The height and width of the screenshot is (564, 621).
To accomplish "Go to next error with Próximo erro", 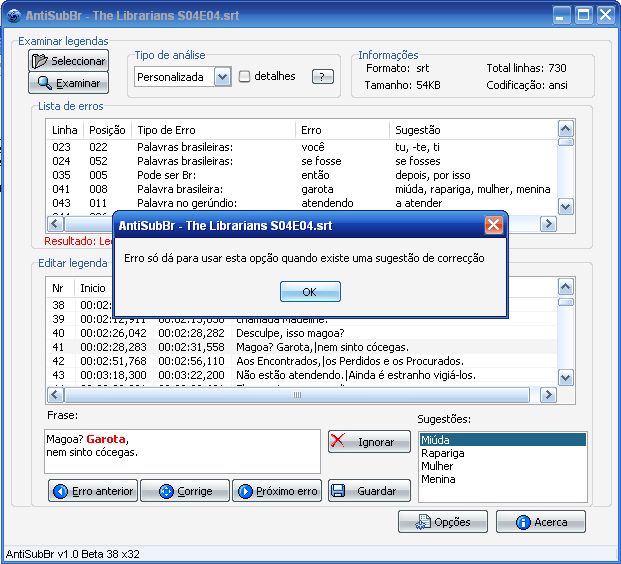I will tap(277, 491).
